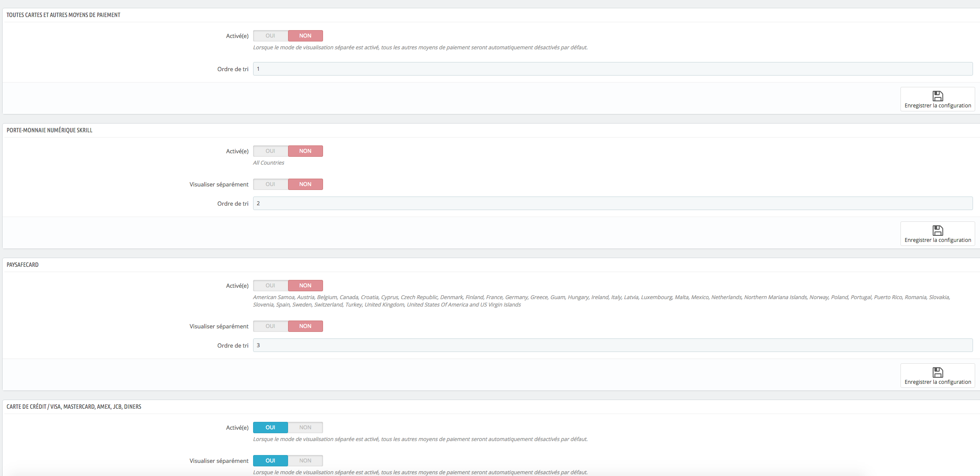Set Skrill Visualiser séparément to OUI

(x=271, y=184)
